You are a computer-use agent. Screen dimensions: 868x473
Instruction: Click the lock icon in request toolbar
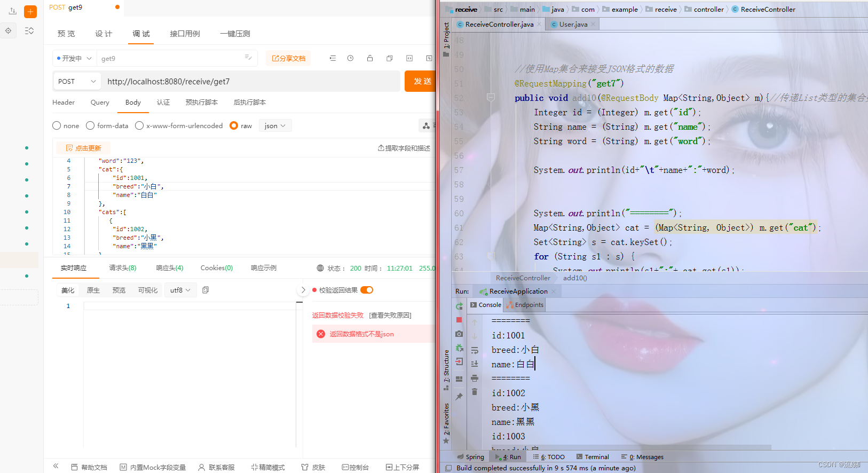(x=370, y=58)
